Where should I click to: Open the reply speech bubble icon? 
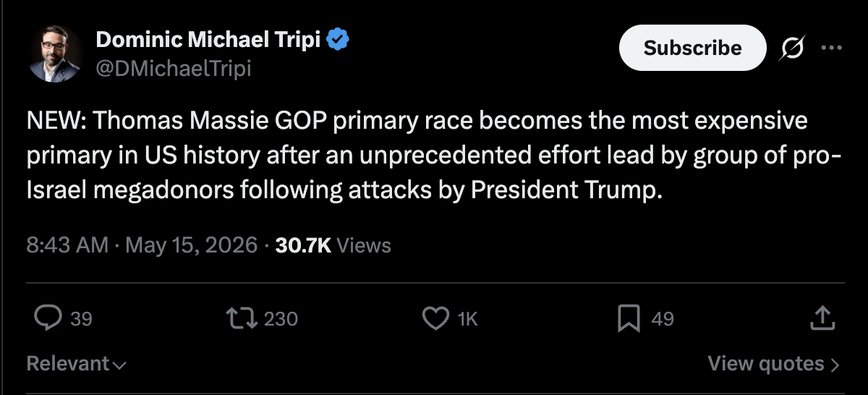click(x=48, y=318)
